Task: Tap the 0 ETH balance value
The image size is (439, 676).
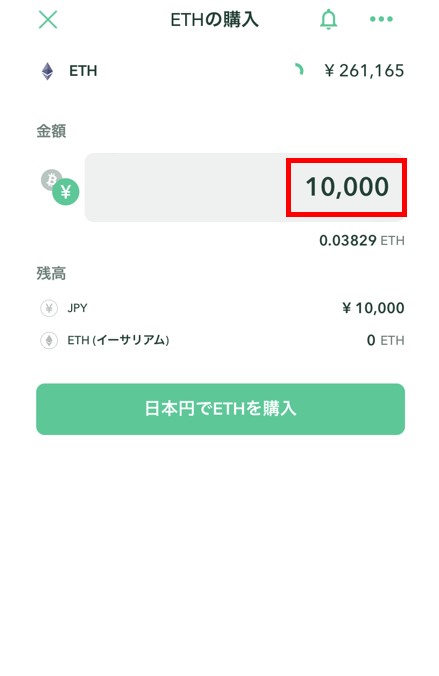Action: click(x=386, y=341)
